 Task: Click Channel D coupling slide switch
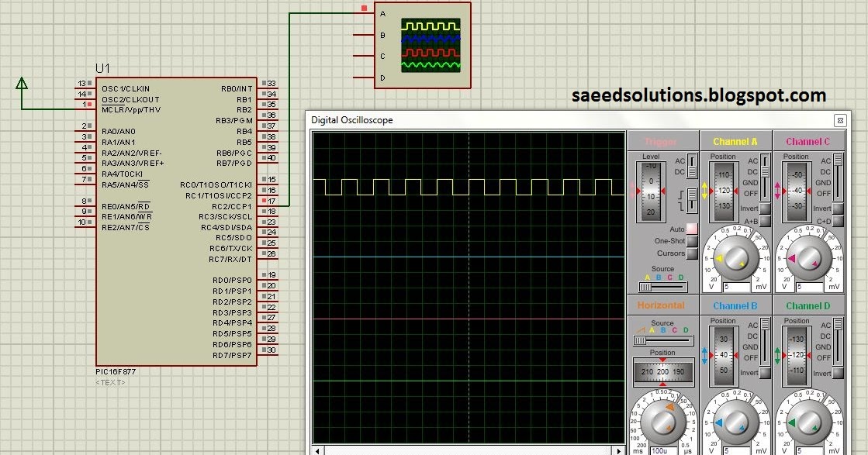click(838, 342)
